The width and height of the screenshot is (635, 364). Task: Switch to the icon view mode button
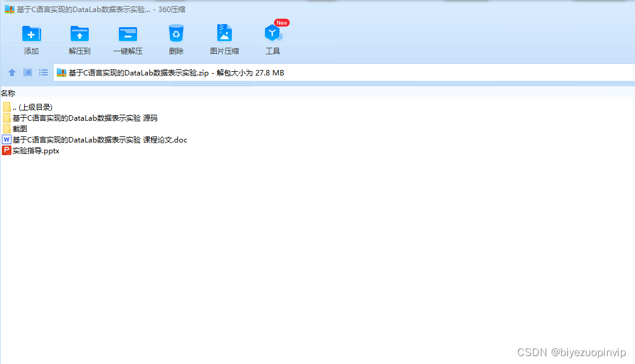click(x=28, y=72)
